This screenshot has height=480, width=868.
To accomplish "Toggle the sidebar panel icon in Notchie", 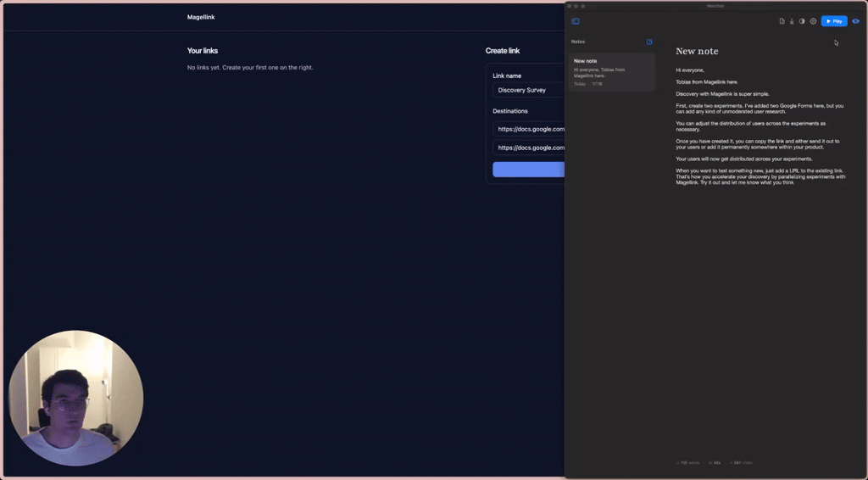I will [x=576, y=21].
